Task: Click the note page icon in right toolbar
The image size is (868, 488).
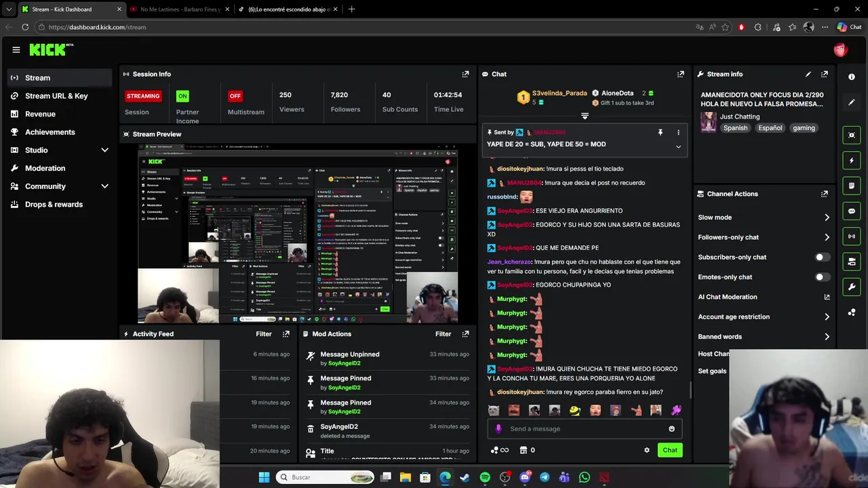Action: 852,186
